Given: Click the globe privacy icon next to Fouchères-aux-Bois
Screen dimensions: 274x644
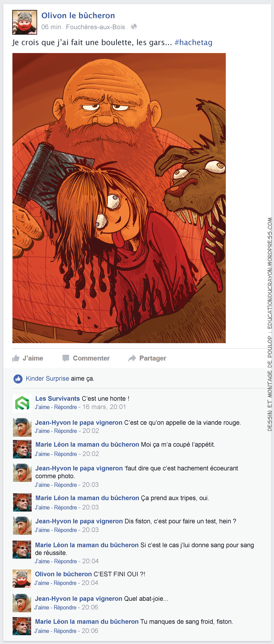Looking at the screenshot, I should 134,26.
